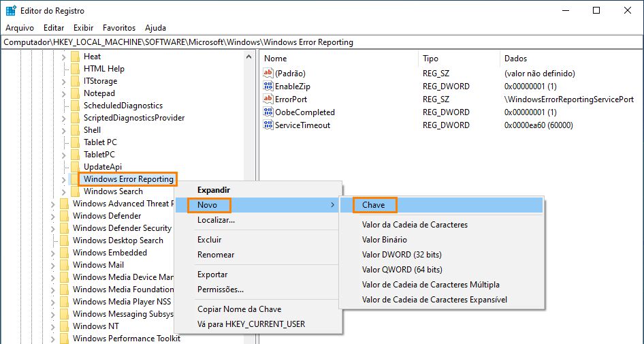Image resolution: width=644 pixels, height=344 pixels.
Task: Click the Windows Desktop Search folder icon
Action: click(65, 240)
